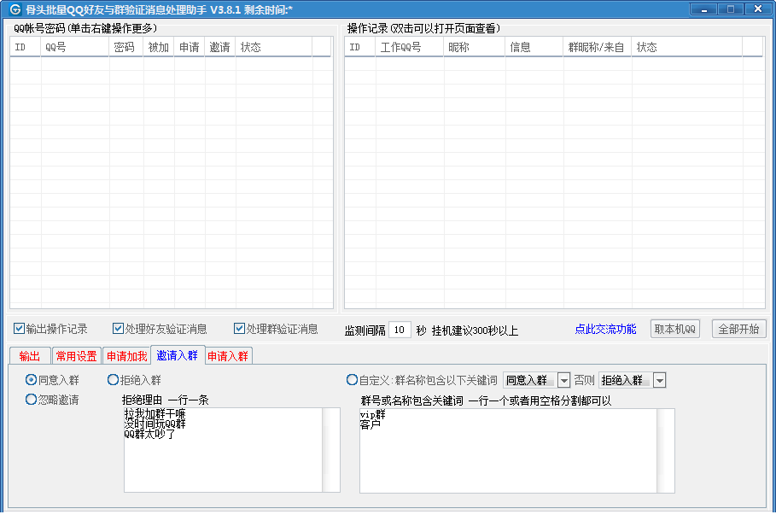Click the 拒绝理由 text area scrollbar

pyautogui.click(x=331, y=450)
